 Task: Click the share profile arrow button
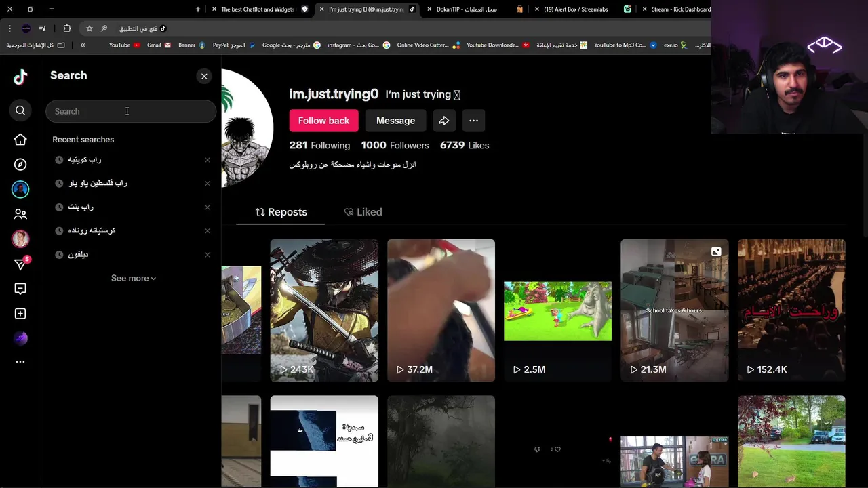(x=444, y=121)
